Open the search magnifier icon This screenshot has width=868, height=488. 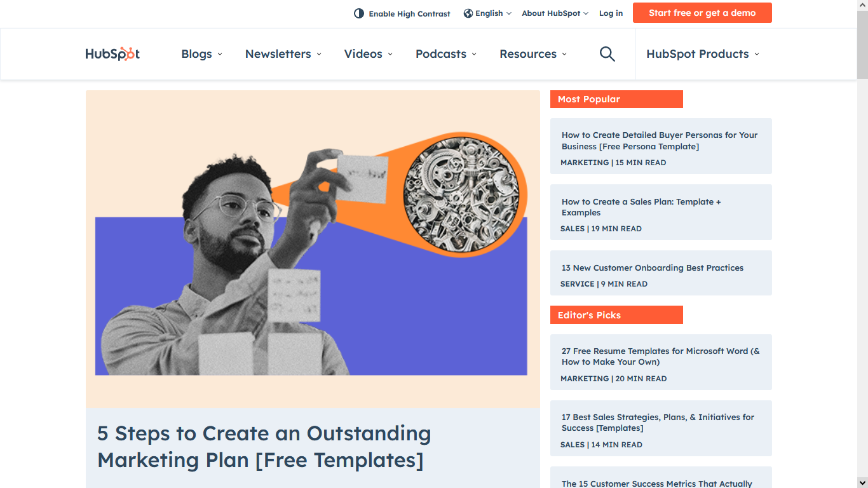607,54
